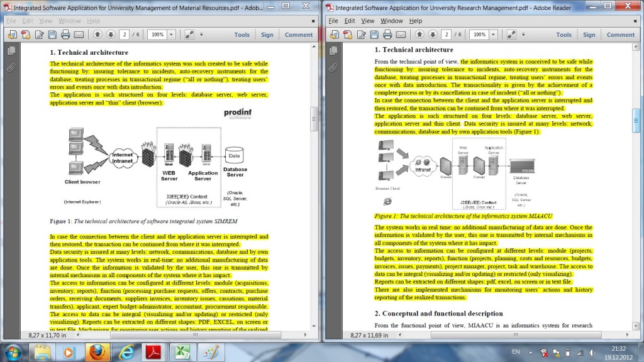Click zoom percentage field in Research Management window
The width and height of the screenshot is (644, 362).
point(479,35)
